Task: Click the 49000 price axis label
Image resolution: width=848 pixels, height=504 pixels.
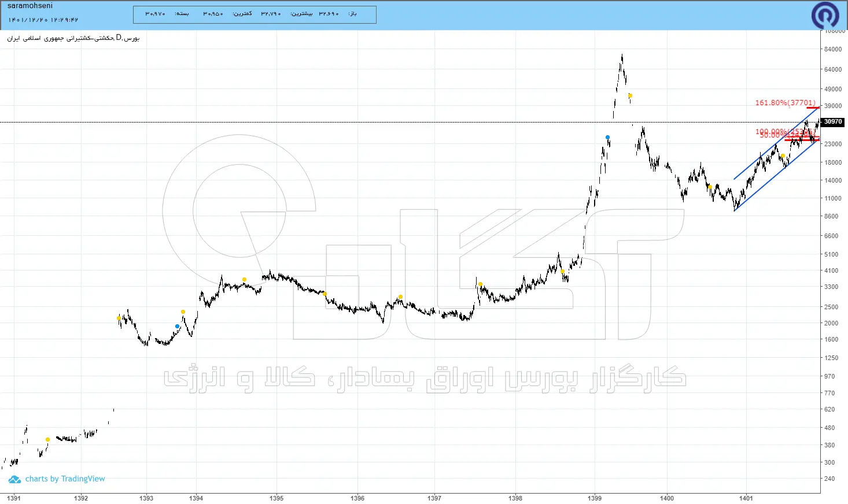Action: 833,89
